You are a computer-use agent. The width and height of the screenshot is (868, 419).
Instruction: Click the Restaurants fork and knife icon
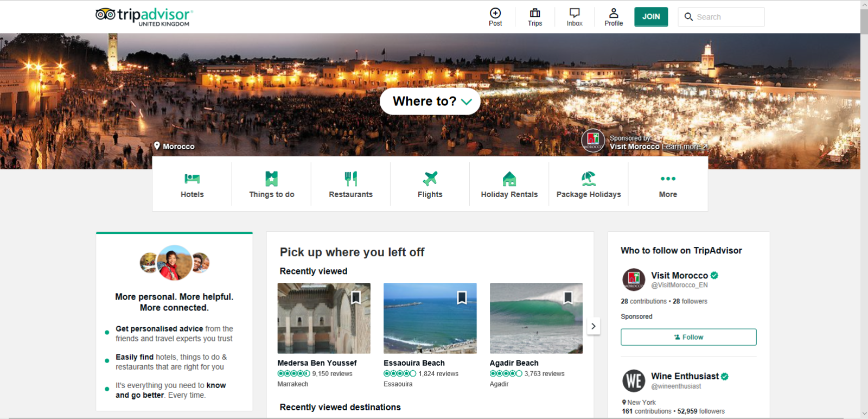point(351,179)
